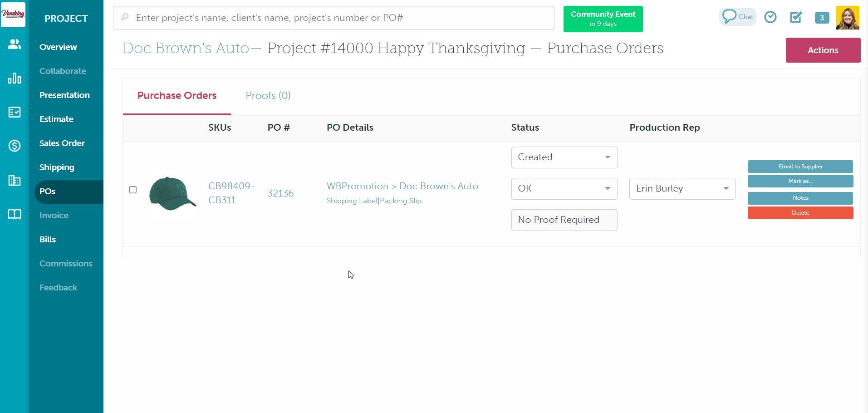
Task: Open the OK status dropdown
Action: pyautogui.click(x=564, y=189)
